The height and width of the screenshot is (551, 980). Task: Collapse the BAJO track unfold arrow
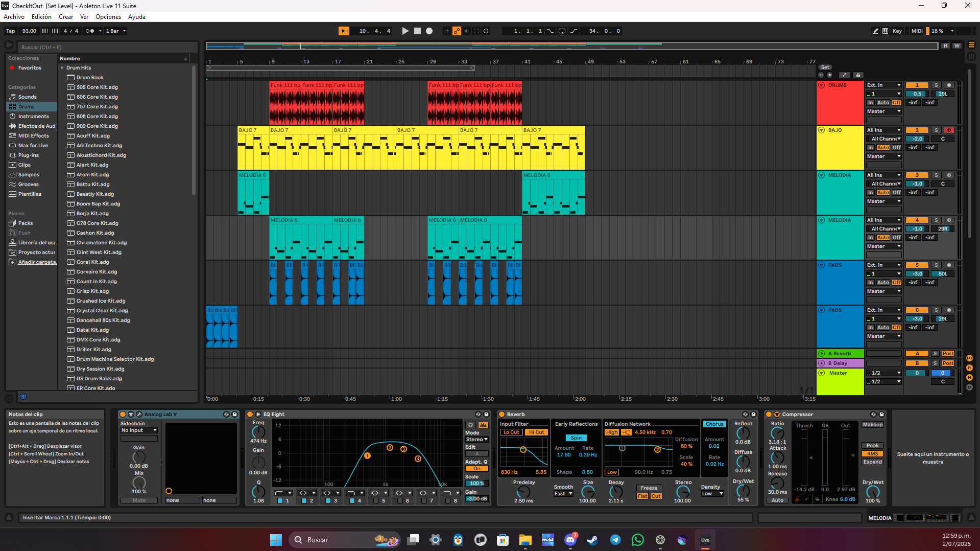tap(821, 130)
